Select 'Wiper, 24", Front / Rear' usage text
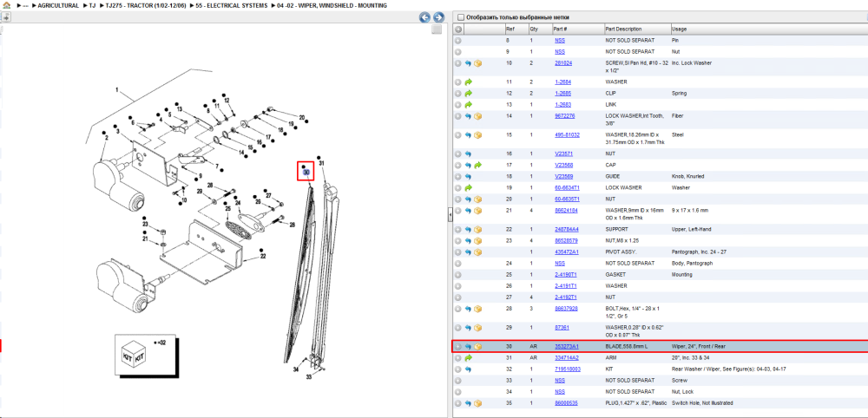Viewport: 868px width, 418px height. click(x=698, y=347)
